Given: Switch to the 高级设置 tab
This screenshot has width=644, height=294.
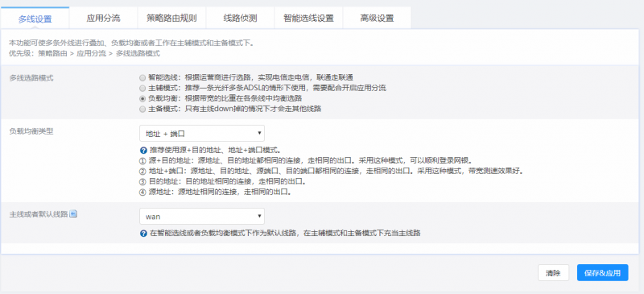Looking at the screenshot, I should pos(377,18).
